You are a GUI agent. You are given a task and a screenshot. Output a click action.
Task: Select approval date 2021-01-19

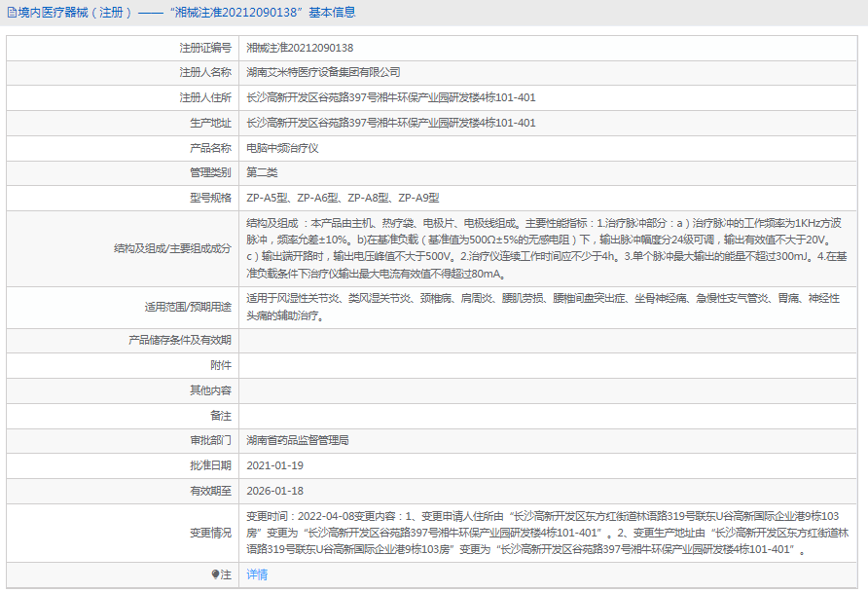point(275,465)
